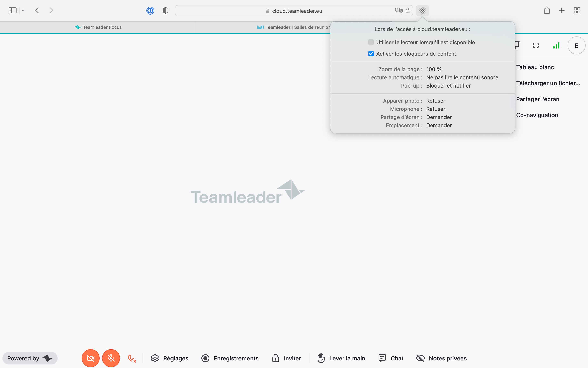Enable Utiliser le lecteur checkbox
588x368 pixels.
[x=371, y=42]
